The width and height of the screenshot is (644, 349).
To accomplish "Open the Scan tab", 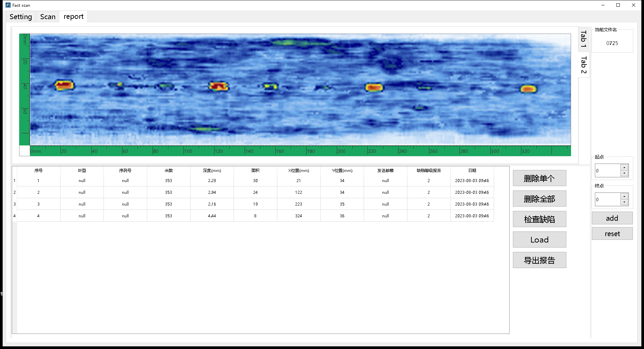I will pyautogui.click(x=48, y=17).
